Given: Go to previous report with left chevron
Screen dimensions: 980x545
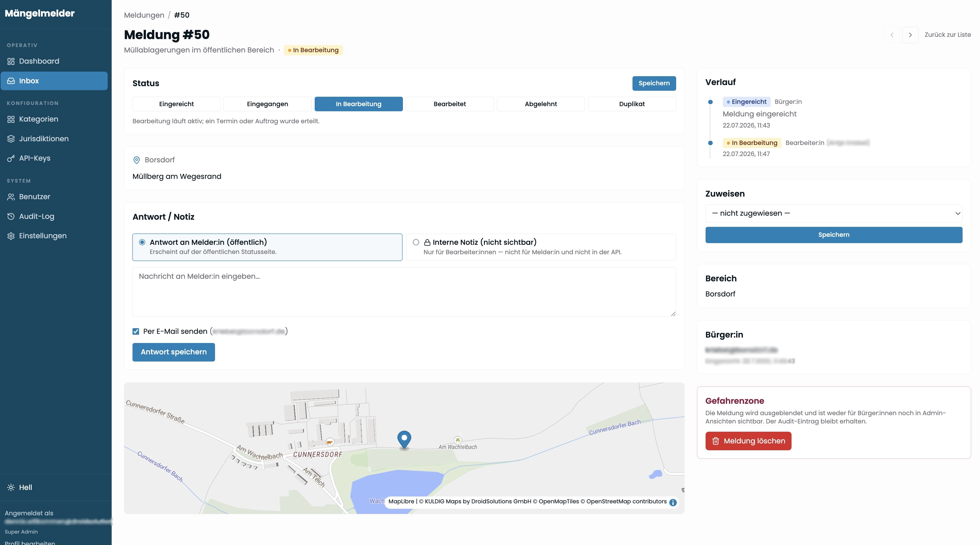Looking at the screenshot, I should (892, 35).
